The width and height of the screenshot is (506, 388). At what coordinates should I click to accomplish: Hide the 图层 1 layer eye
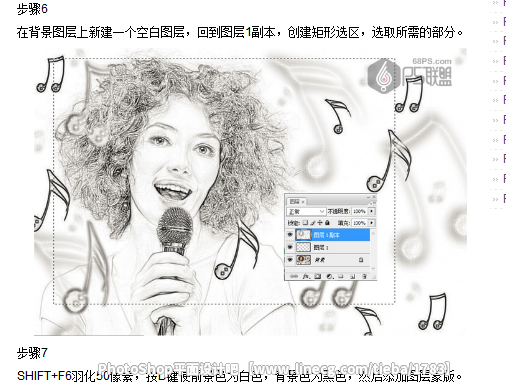click(290, 247)
